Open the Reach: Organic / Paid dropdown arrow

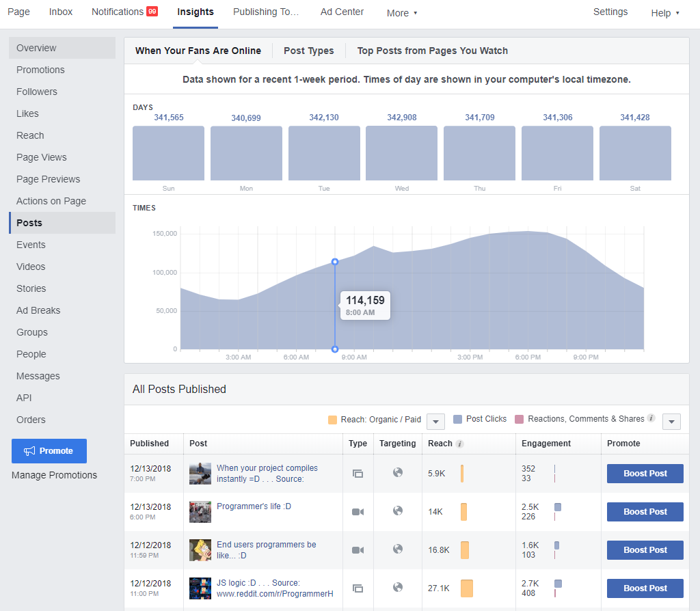tap(435, 421)
